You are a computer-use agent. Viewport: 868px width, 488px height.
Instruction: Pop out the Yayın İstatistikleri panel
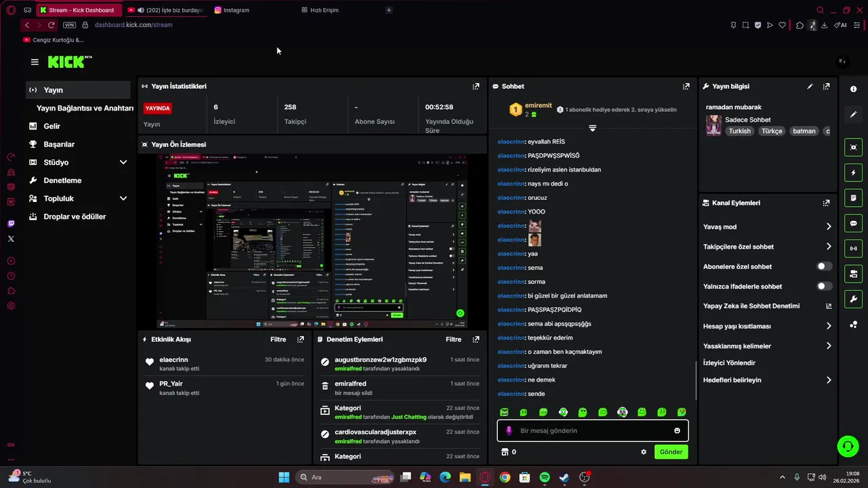click(x=476, y=86)
